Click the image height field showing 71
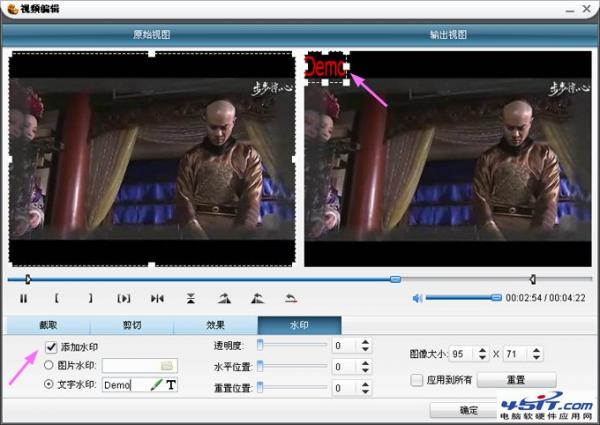This screenshot has width=600, height=425. tap(517, 354)
